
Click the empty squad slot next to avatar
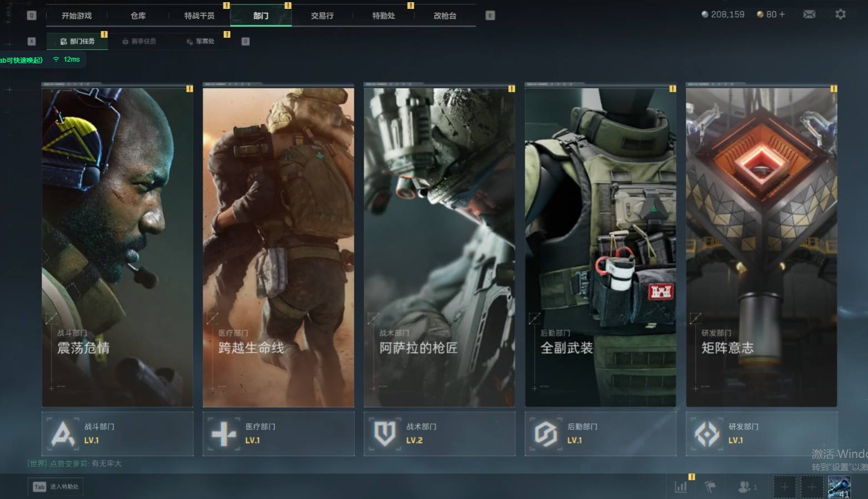[x=811, y=487]
